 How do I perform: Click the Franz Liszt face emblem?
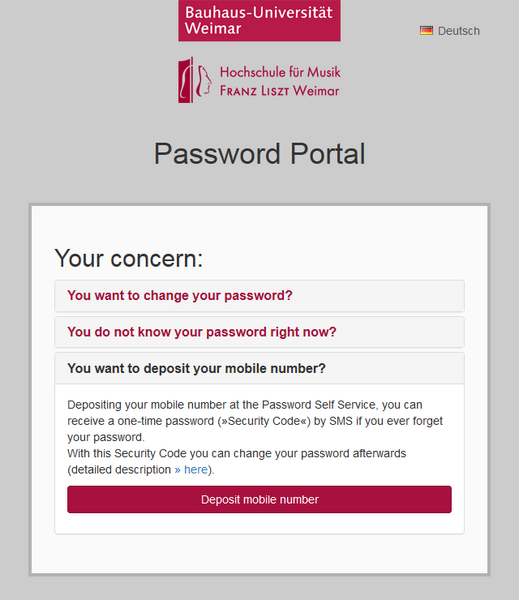point(204,80)
